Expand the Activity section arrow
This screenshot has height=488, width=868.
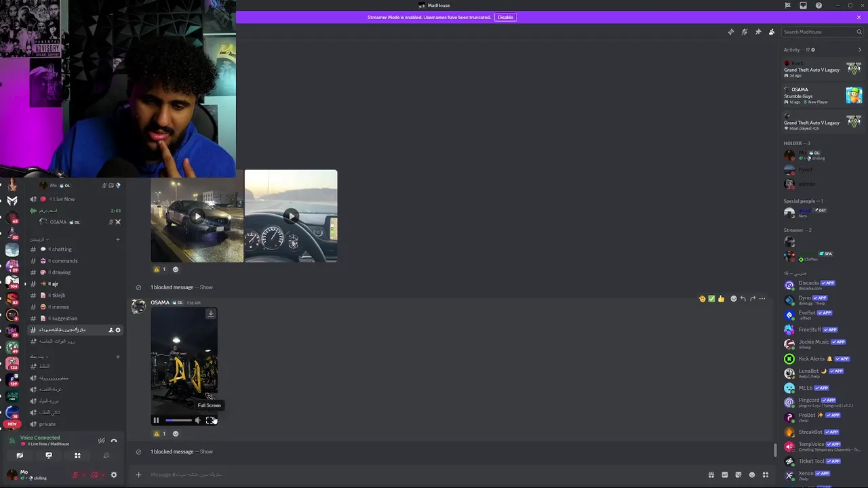point(860,49)
